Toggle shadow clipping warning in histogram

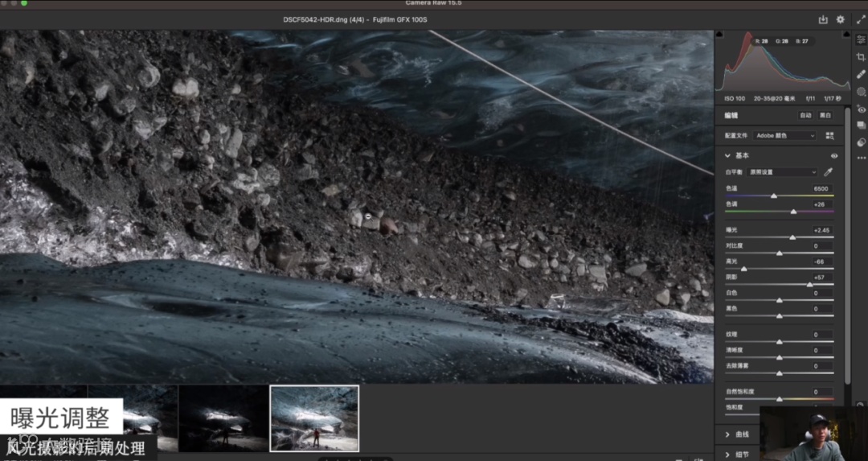(x=719, y=35)
